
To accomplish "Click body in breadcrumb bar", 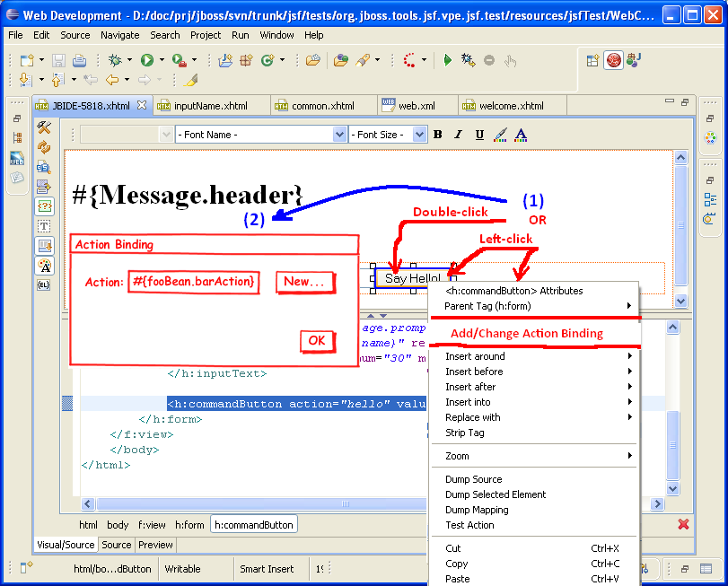I will 118,525.
